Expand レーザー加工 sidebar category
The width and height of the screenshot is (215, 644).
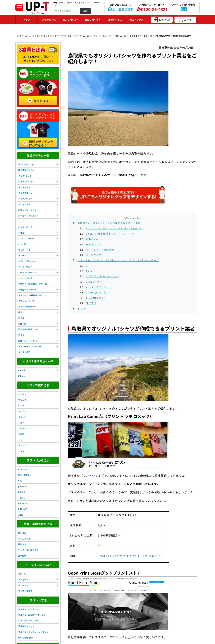point(38,352)
